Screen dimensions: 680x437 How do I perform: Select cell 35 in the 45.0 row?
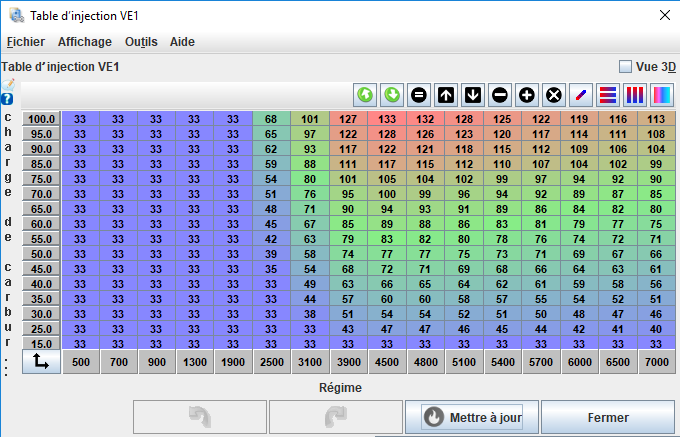(x=271, y=269)
